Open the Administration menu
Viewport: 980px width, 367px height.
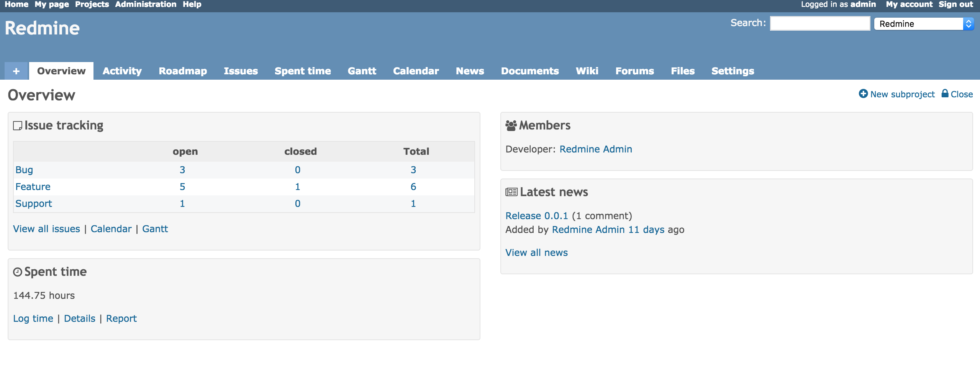click(x=146, y=5)
